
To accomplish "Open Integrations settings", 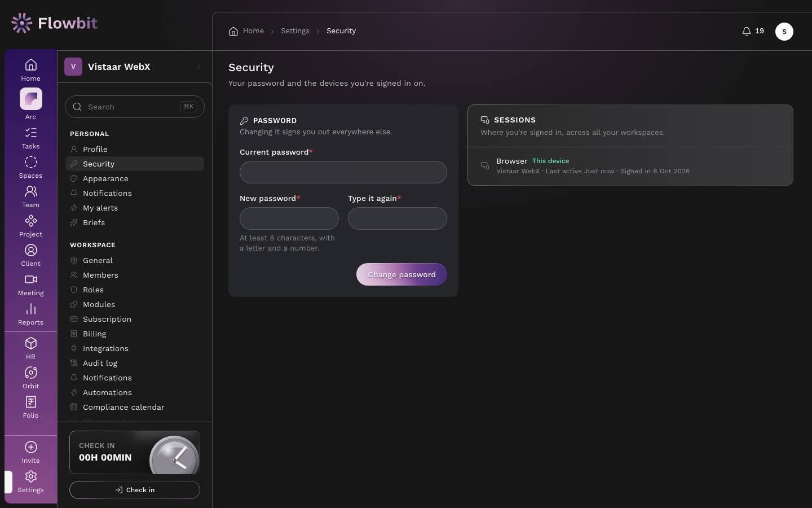I will [134, 348].
